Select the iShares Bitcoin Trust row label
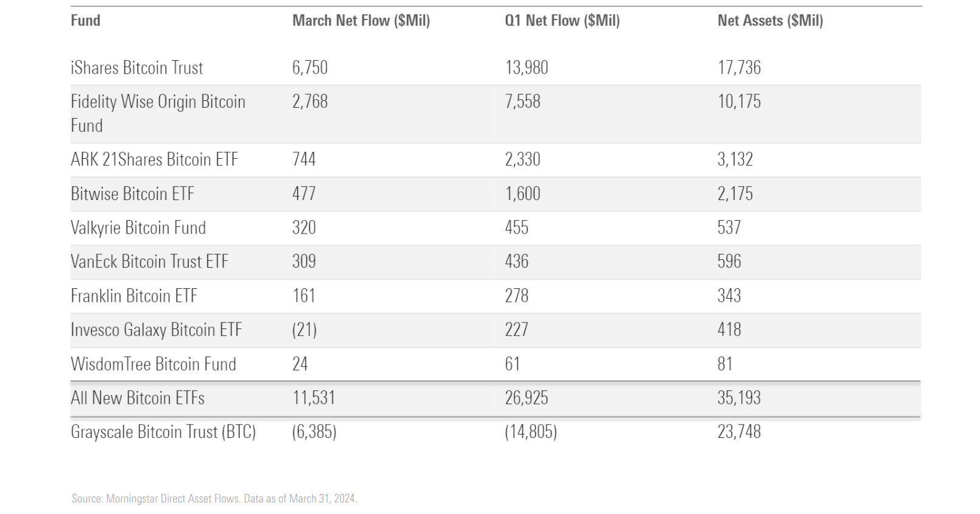 coord(137,68)
